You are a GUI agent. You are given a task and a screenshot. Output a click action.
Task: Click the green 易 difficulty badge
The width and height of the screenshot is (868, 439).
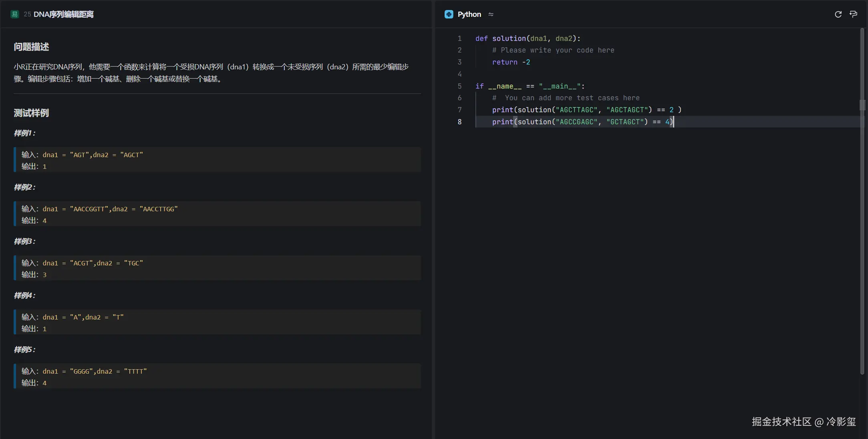15,14
